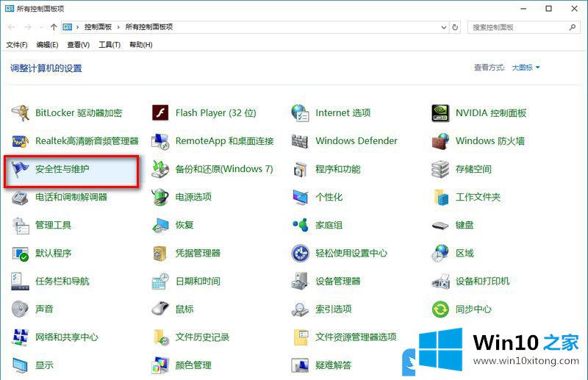Open Realtek高清晰音频管理器 icon
The width and height of the screenshot is (588, 380).
point(20,141)
